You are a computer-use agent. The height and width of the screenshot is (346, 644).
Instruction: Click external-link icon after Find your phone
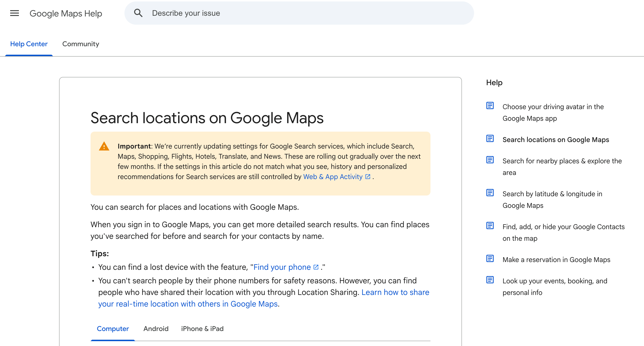point(316,267)
